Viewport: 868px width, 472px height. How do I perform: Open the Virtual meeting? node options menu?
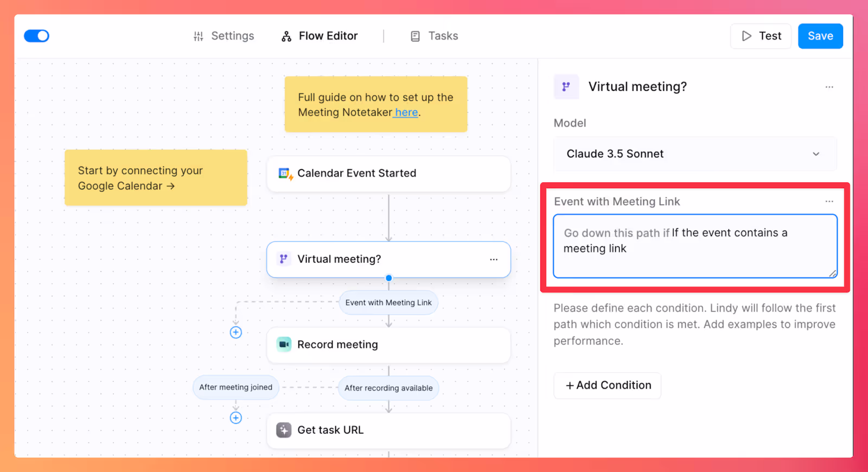coord(494,259)
